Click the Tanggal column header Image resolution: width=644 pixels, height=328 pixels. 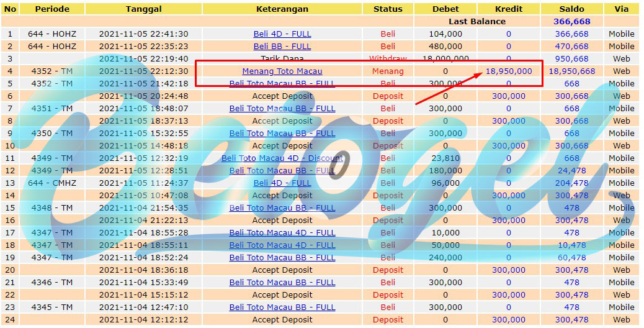tap(144, 9)
